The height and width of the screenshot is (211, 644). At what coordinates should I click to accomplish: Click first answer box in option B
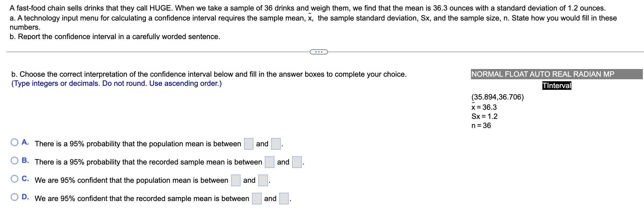[270, 162]
